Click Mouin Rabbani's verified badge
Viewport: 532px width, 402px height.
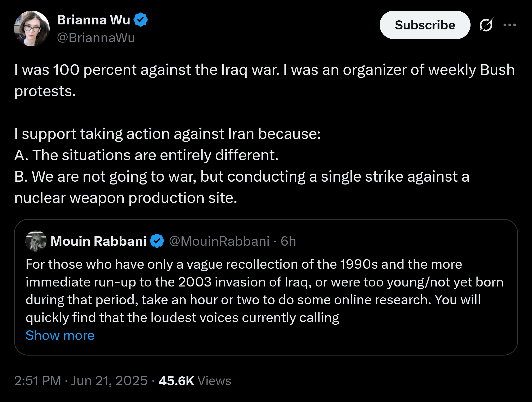click(157, 241)
